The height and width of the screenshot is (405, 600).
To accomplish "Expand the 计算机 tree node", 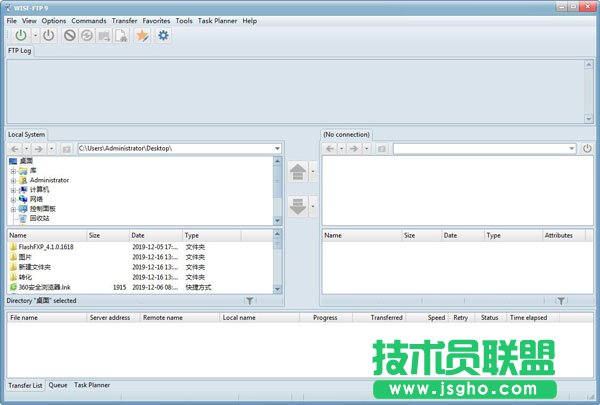I will click(13, 189).
